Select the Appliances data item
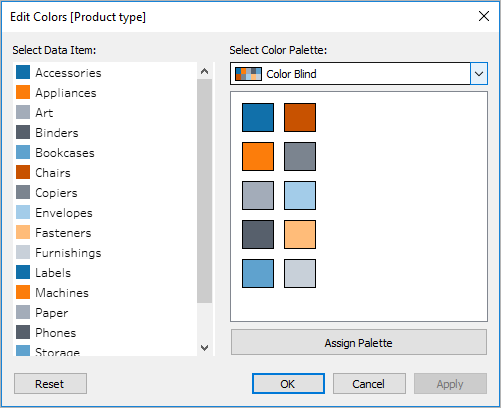This screenshot has height=408, width=501. point(105,93)
